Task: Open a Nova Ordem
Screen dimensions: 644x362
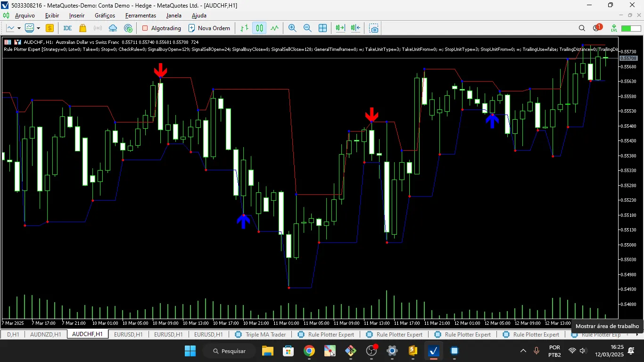Action: click(209, 28)
